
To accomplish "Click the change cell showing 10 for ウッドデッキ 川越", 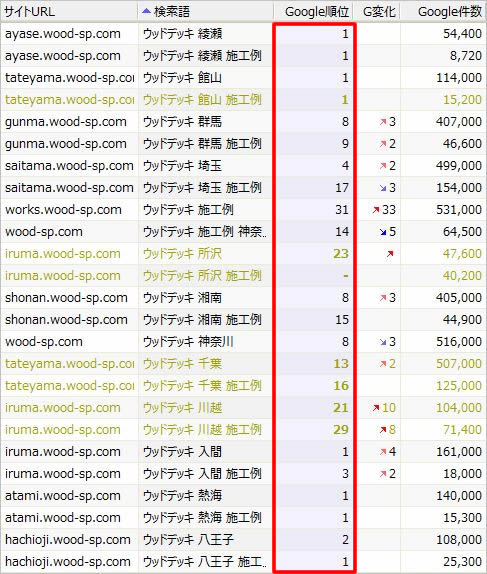I will pos(384,407).
